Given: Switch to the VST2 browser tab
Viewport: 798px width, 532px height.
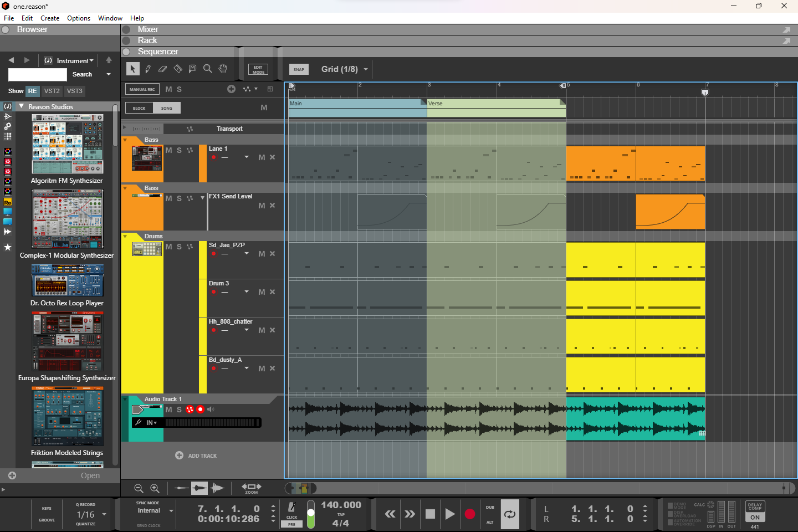Looking at the screenshot, I should (52, 91).
